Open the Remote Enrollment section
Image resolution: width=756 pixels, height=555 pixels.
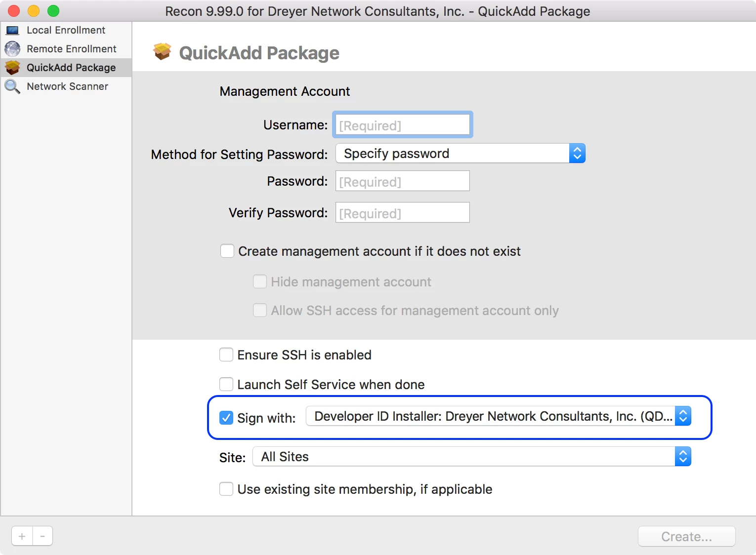click(66, 49)
